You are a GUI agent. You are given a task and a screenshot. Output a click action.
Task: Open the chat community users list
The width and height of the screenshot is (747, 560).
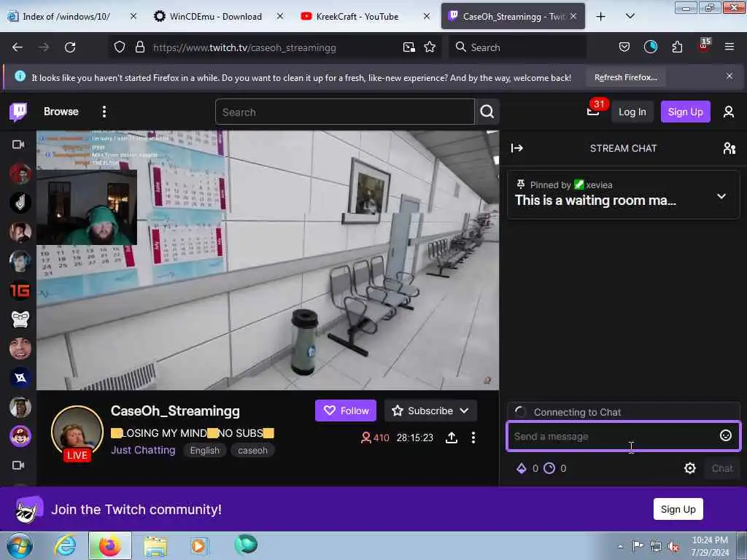729,148
